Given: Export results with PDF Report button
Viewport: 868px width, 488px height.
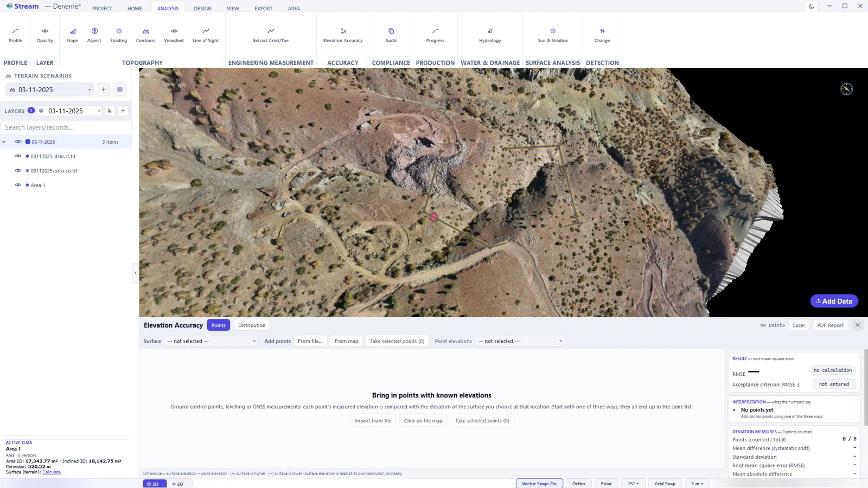Looking at the screenshot, I should point(830,325).
